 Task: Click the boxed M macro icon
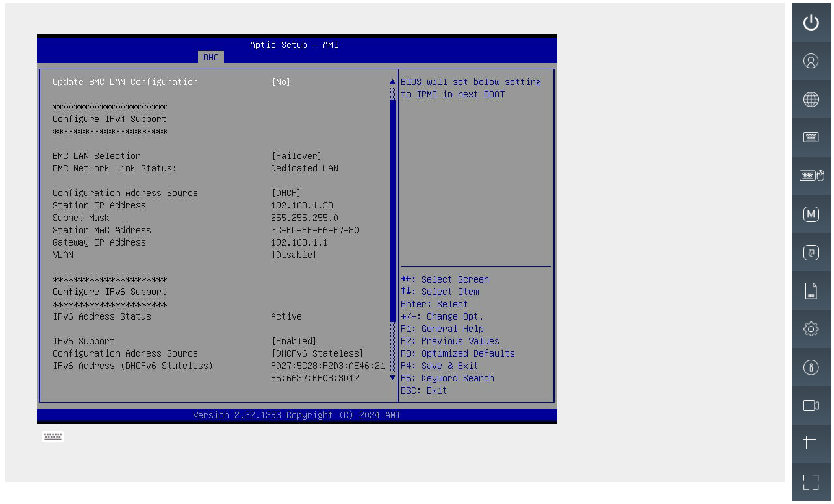pos(811,214)
